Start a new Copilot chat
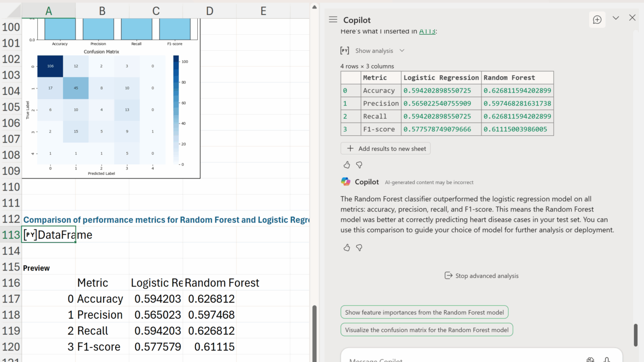The image size is (644, 362). coord(597,20)
